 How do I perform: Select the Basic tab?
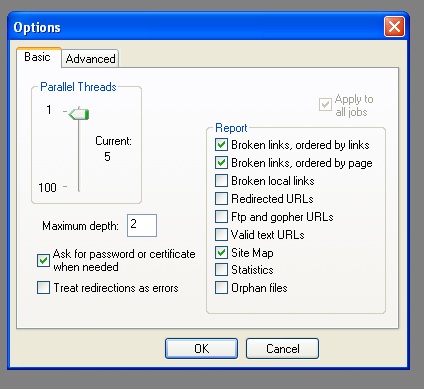(38, 57)
